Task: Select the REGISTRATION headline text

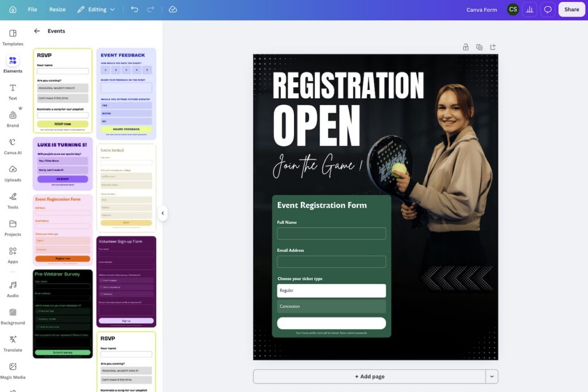Action: (x=349, y=85)
